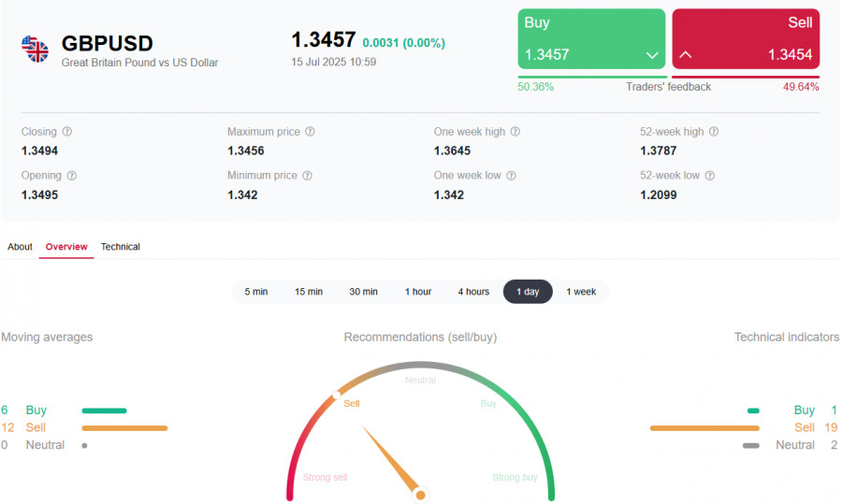
Task: Click the Strong buy gauge label
Action: pos(515,477)
